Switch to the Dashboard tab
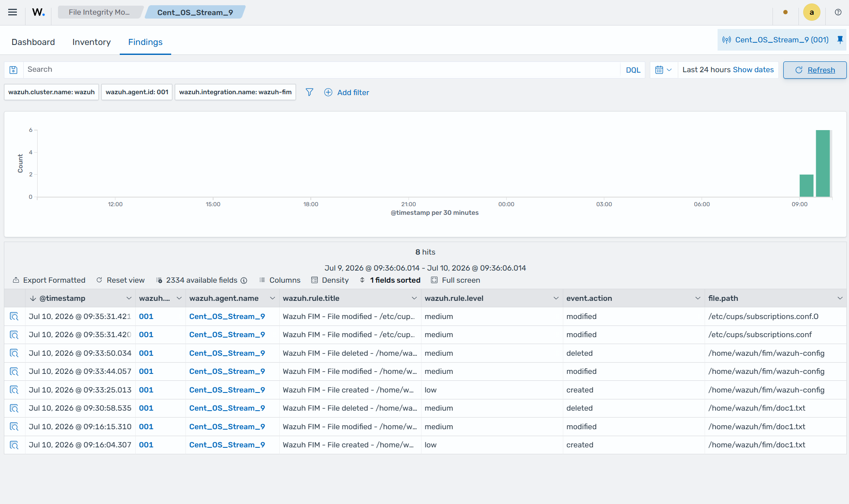849x504 pixels. [x=33, y=42]
